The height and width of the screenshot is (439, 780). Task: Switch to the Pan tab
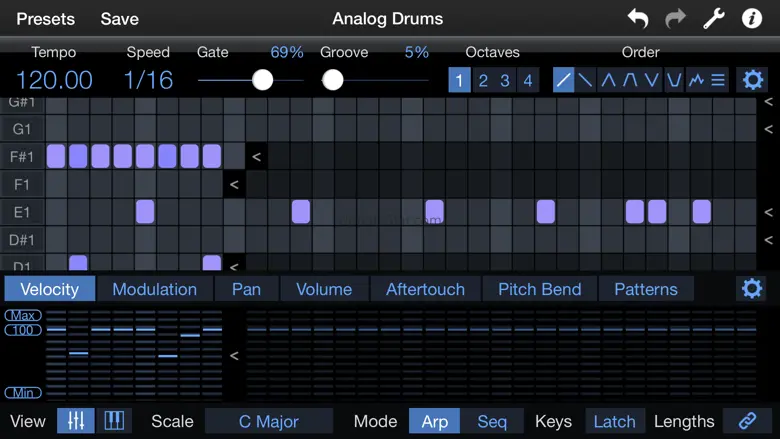click(246, 289)
